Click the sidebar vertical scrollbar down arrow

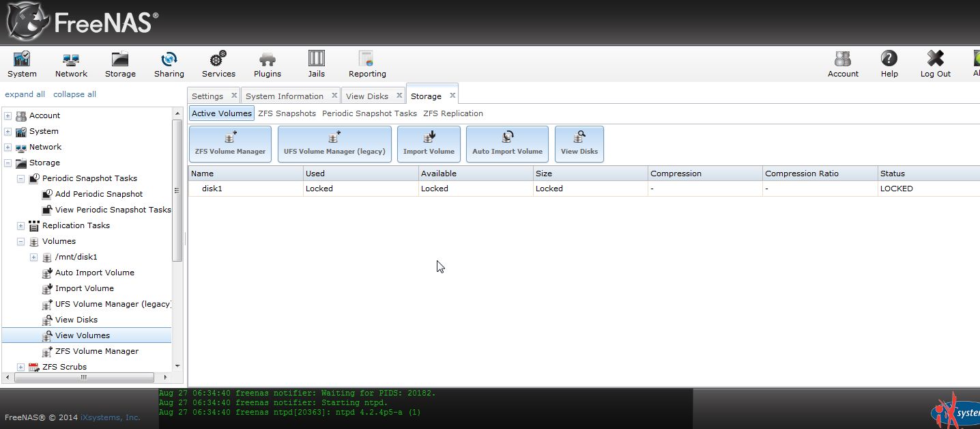[177, 366]
